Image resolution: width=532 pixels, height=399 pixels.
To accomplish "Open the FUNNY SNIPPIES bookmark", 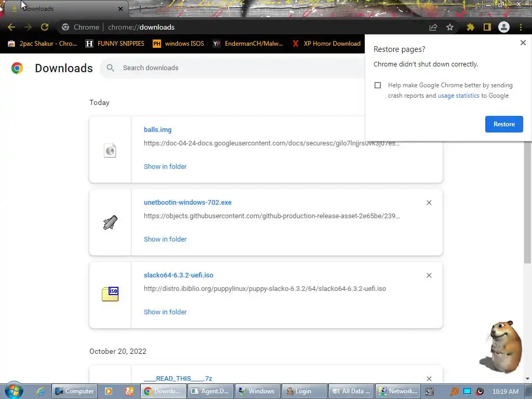I will click(115, 44).
